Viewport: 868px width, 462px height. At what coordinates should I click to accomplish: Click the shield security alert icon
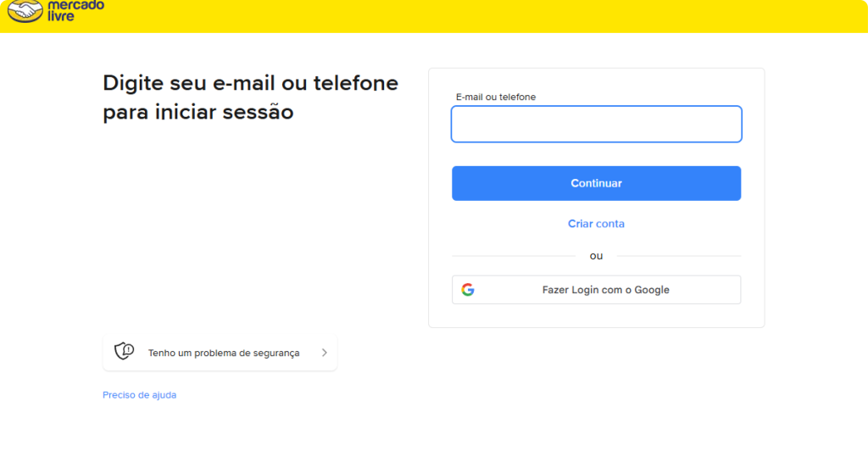125,352
